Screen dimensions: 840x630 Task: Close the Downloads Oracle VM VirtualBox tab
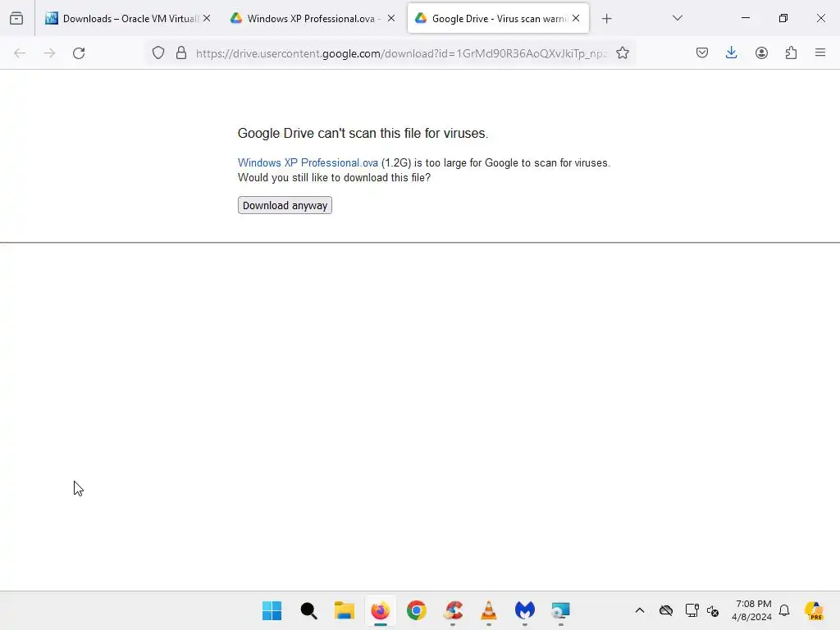pos(207,18)
